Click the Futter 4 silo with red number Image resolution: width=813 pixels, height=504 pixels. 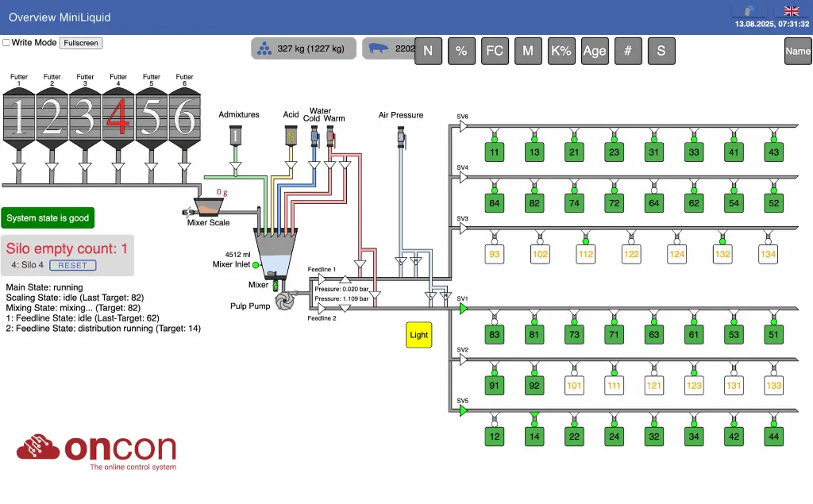118,117
